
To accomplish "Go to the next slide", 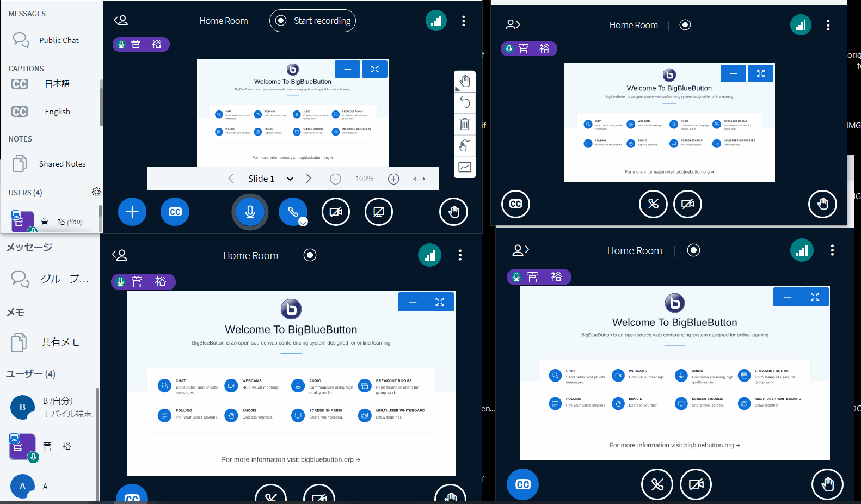I will (309, 179).
